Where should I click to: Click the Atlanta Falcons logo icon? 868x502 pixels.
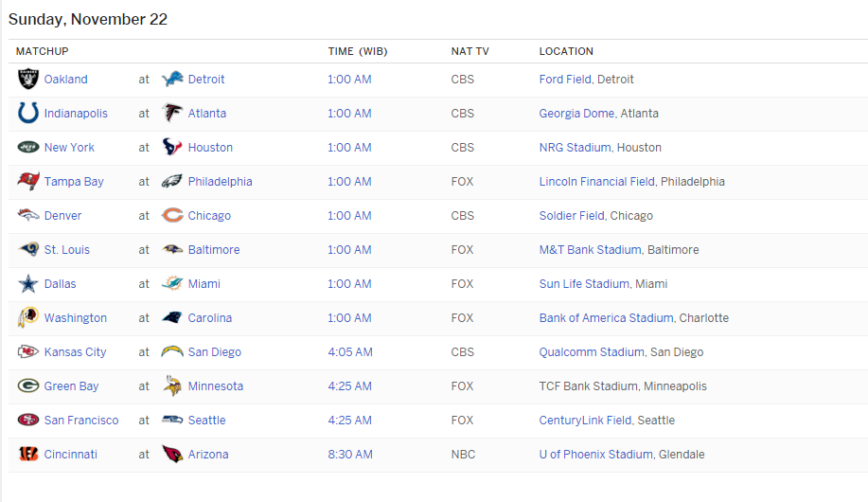pos(172,114)
